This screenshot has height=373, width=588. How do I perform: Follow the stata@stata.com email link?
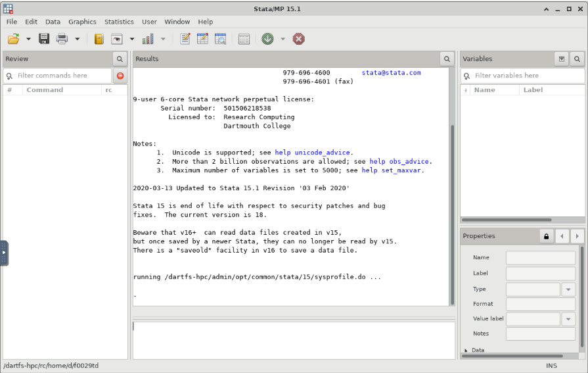click(391, 72)
